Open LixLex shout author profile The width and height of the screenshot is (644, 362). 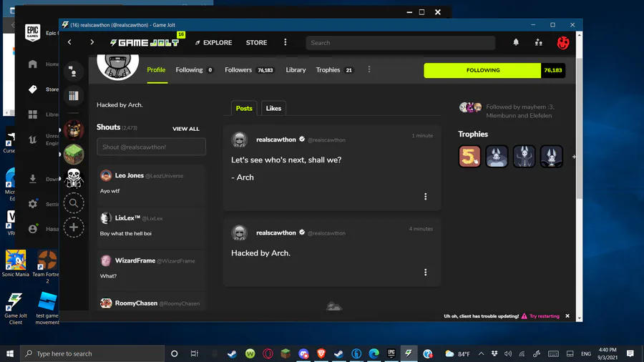click(128, 218)
